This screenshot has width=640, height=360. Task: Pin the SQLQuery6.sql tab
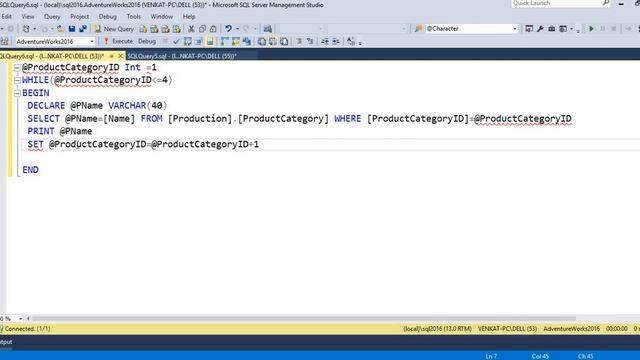(x=111, y=56)
